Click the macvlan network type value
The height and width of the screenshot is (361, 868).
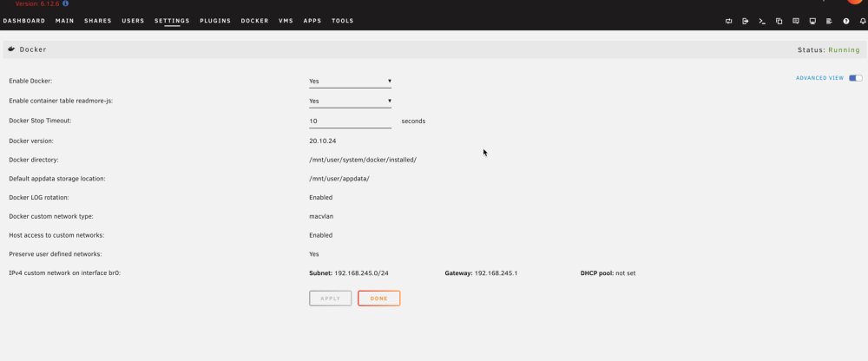(321, 216)
